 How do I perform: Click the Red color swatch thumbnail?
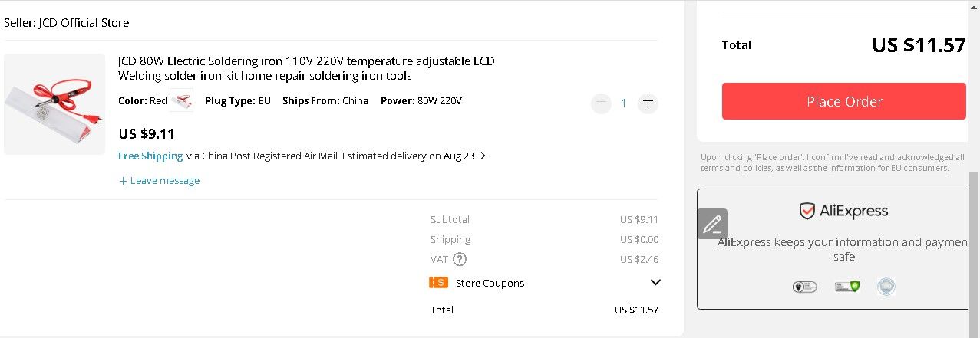coord(182,100)
